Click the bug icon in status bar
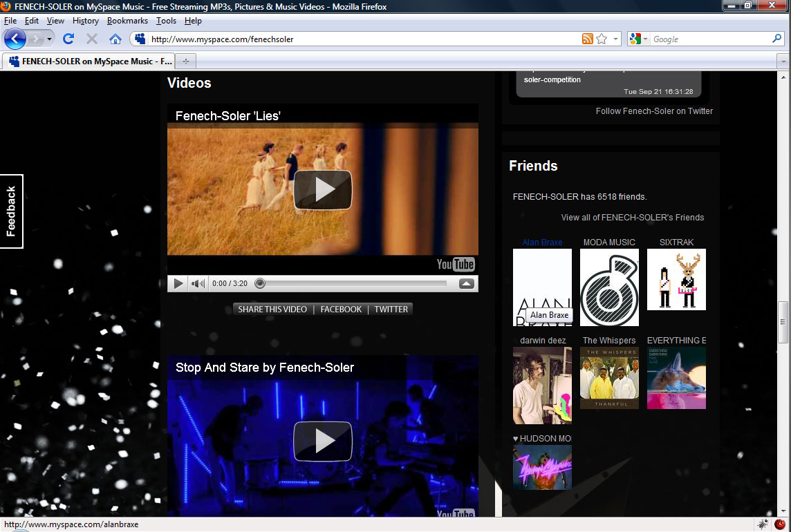The height and width of the screenshot is (532, 791). (x=763, y=524)
